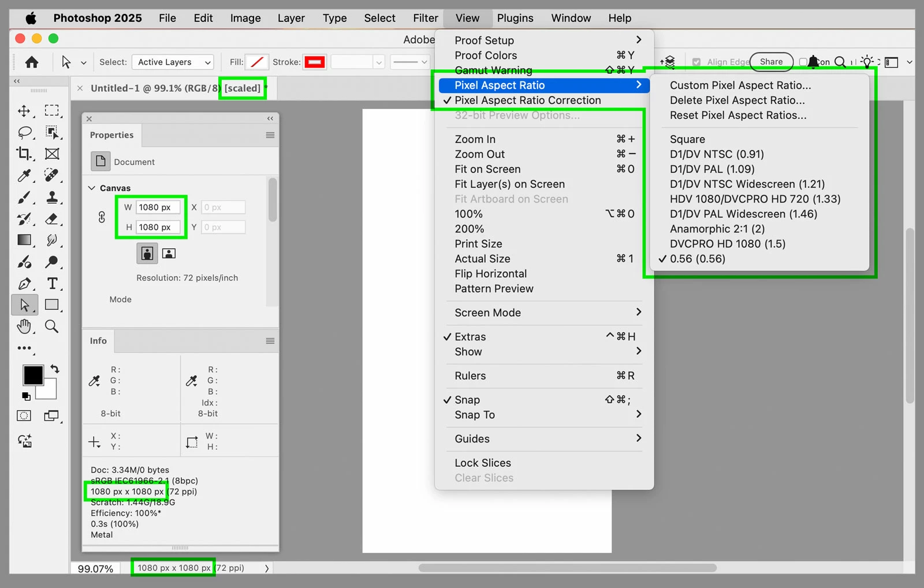
Task: Select the Crop tool
Action: pyautogui.click(x=24, y=154)
